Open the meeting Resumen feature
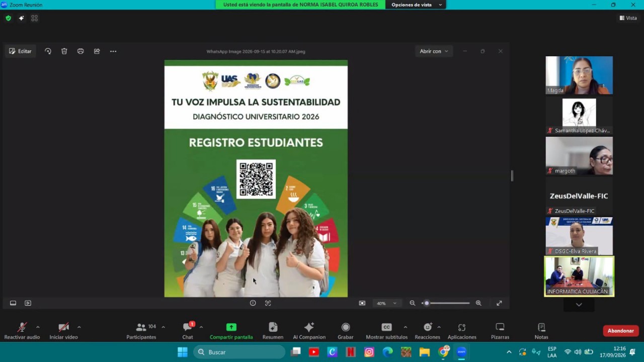 point(273,331)
